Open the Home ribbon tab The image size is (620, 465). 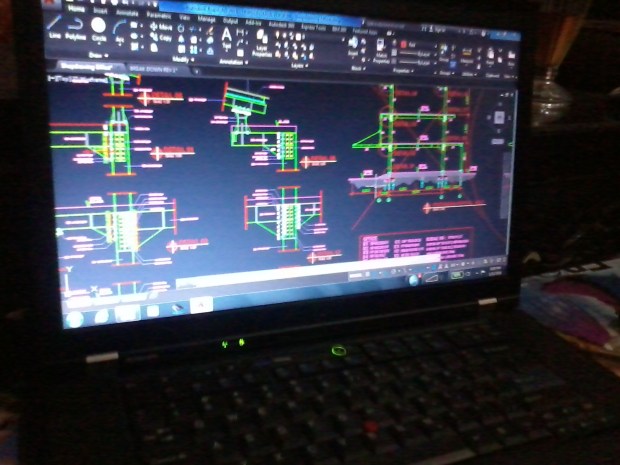point(76,8)
